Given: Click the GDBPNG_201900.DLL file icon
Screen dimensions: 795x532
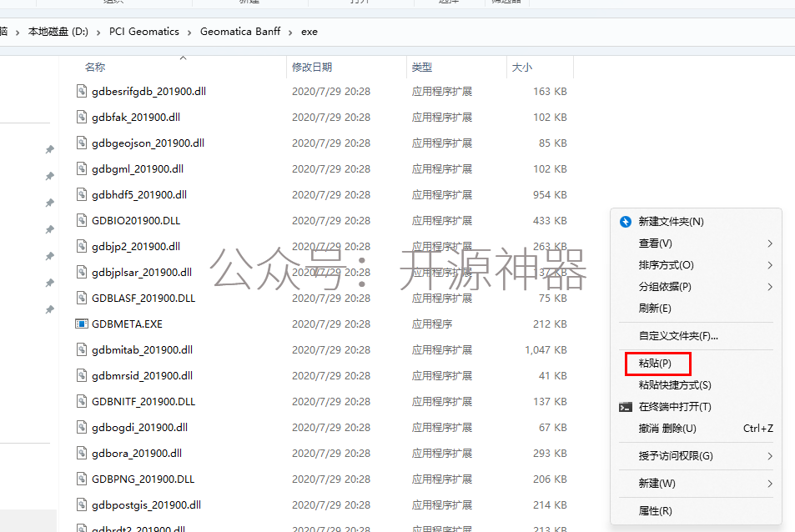Looking at the screenshot, I should click(82, 479).
